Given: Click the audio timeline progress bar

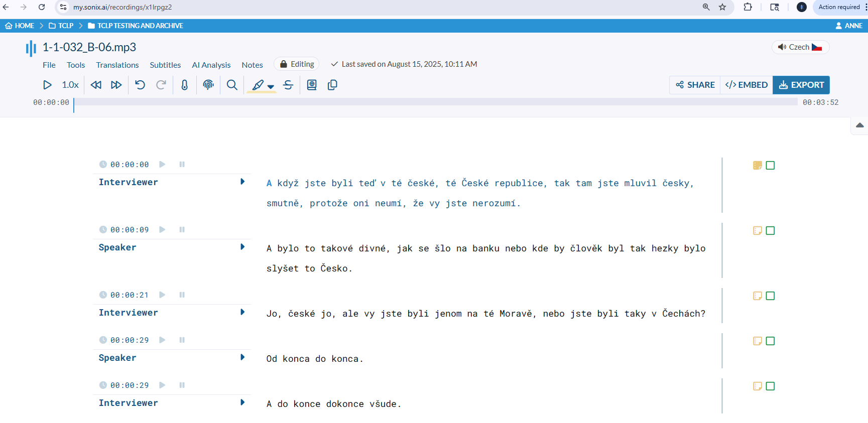Looking at the screenshot, I should tap(436, 102).
